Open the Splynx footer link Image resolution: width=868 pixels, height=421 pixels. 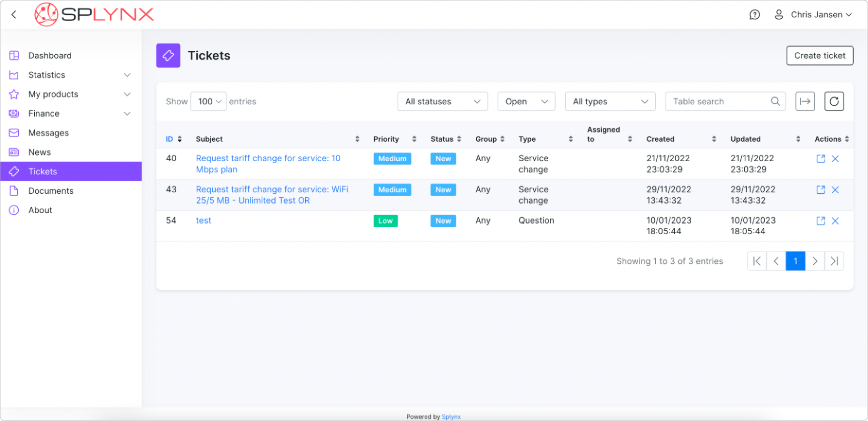pyautogui.click(x=451, y=417)
